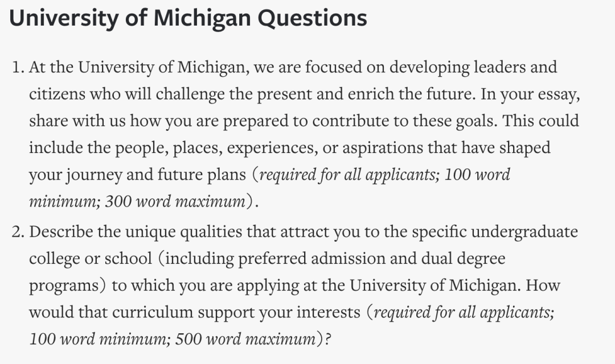Click the University of Michigan Questions heading
The image size is (615, 364).
tap(188, 18)
